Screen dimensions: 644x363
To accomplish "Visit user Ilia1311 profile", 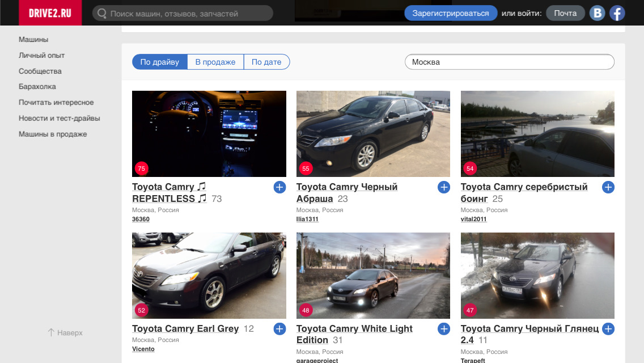I will click(x=307, y=219).
